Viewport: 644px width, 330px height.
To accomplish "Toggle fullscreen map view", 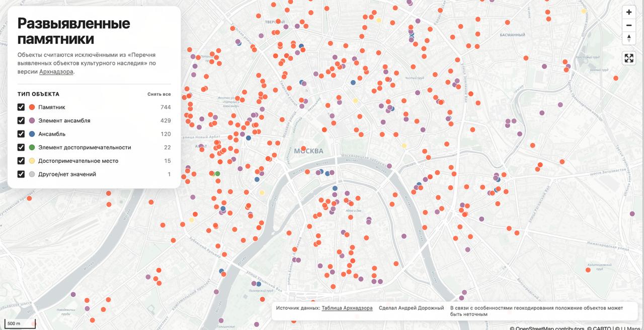I will [x=629, y=58].
